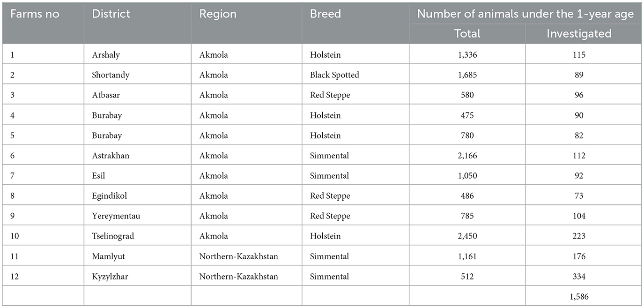Select the 'Breed' column header

(326, 14)
